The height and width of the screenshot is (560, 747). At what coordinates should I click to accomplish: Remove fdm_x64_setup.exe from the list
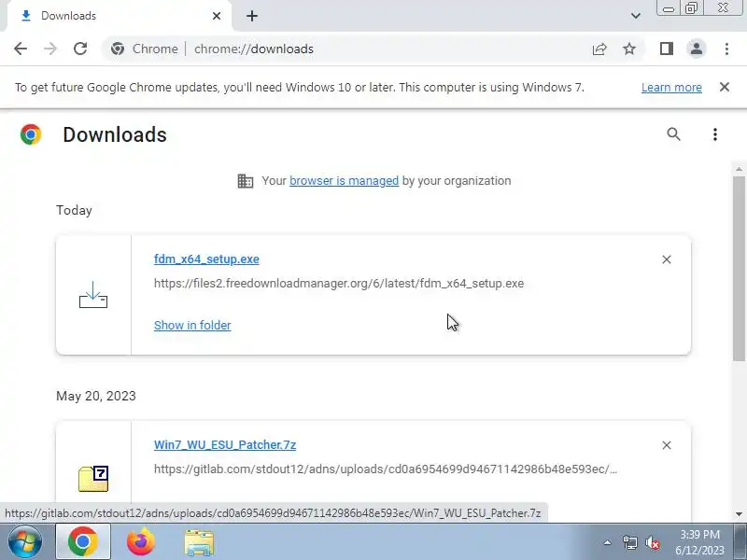(x=667, y=259)
